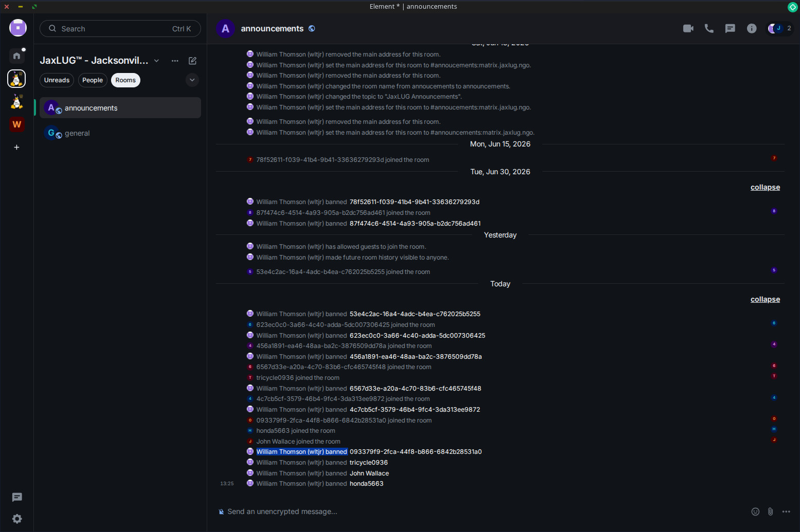Click 13:25 message timestamp

227,484
